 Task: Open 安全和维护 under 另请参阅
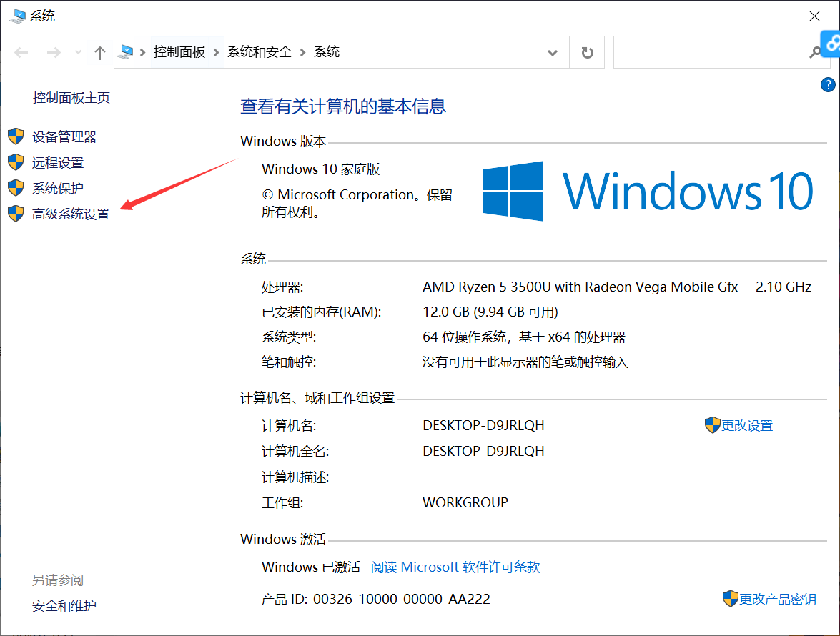click(64, 605)
